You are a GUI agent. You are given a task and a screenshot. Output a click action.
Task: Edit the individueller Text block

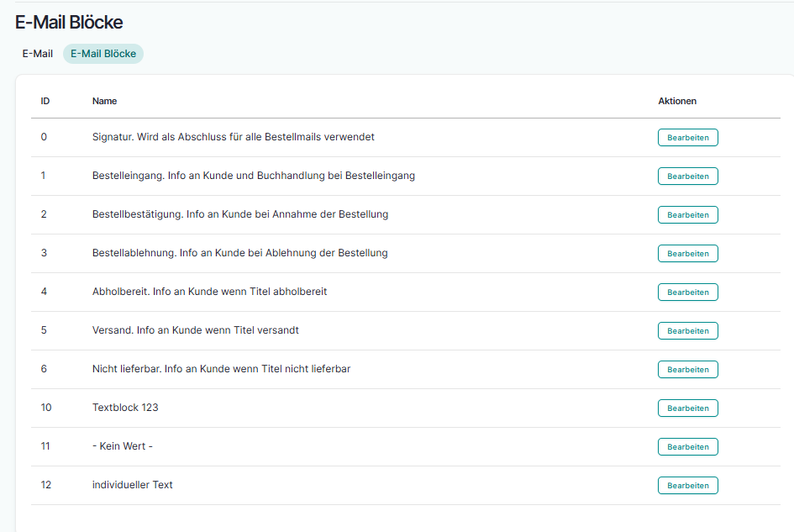point(687,486)
